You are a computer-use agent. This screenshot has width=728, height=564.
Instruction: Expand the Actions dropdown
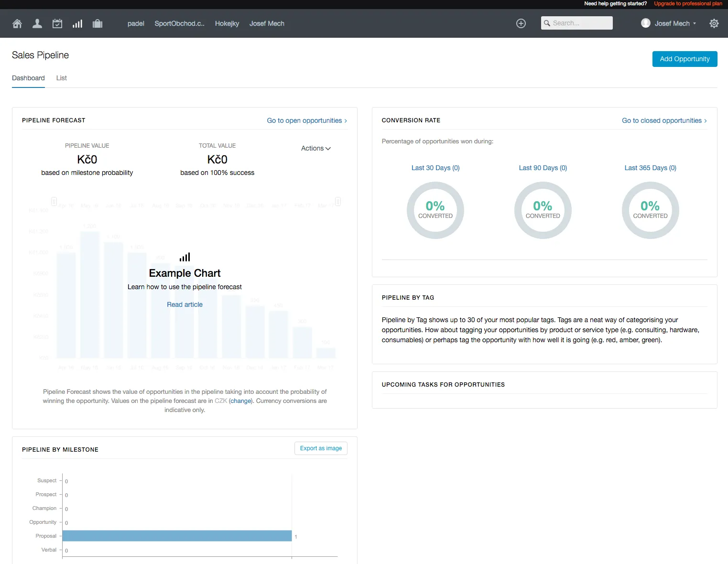point(315,148)
